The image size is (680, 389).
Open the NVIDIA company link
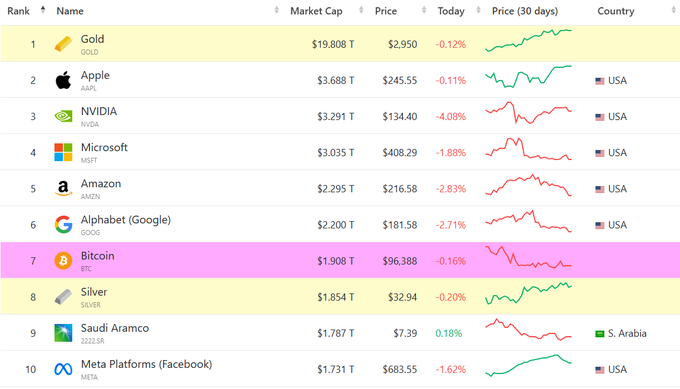click(x=99, y=111)
